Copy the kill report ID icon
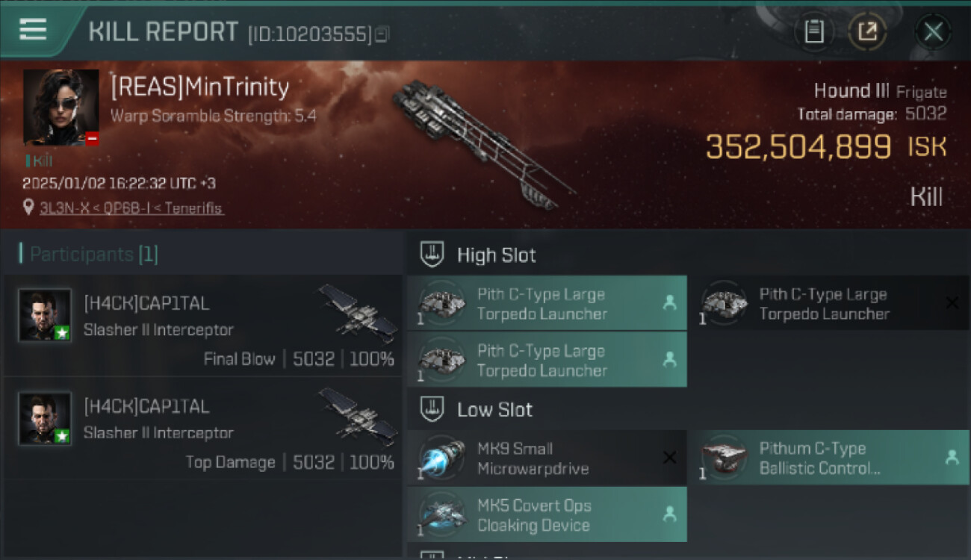The image size is (971, 560). pos(382,34)
